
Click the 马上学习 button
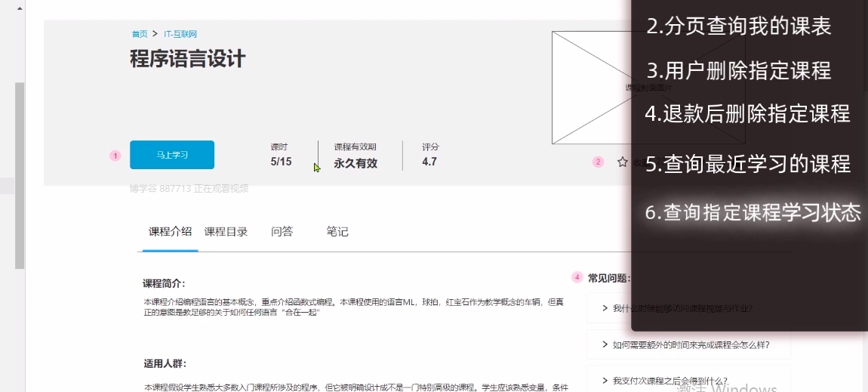172,155
